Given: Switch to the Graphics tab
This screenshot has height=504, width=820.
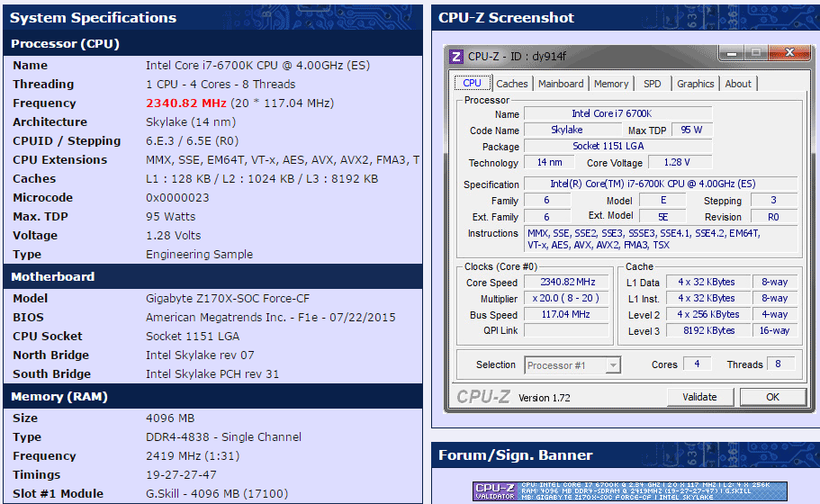Looking at the screenshot, I should 696,84.
